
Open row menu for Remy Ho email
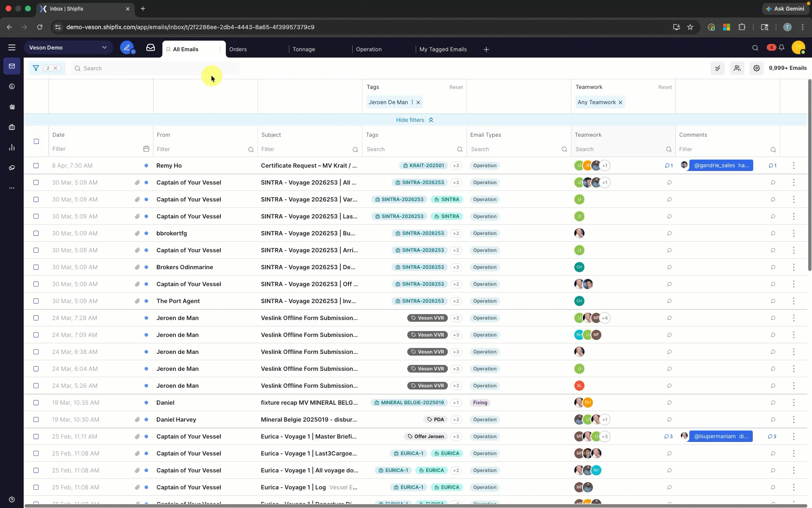point(793,166)
